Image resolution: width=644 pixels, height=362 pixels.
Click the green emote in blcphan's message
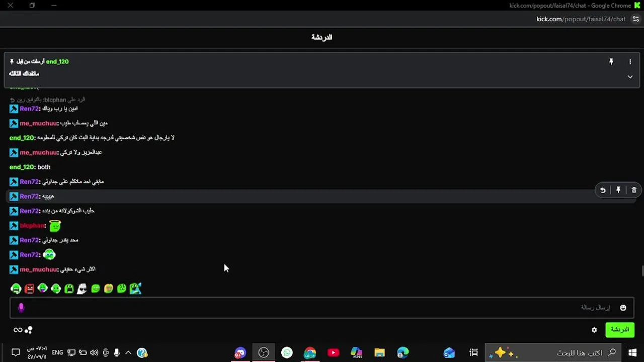55,226
